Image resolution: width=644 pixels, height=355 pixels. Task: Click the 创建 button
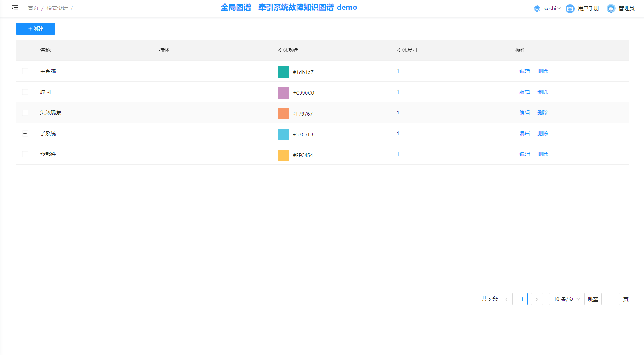tap(35, 29)
